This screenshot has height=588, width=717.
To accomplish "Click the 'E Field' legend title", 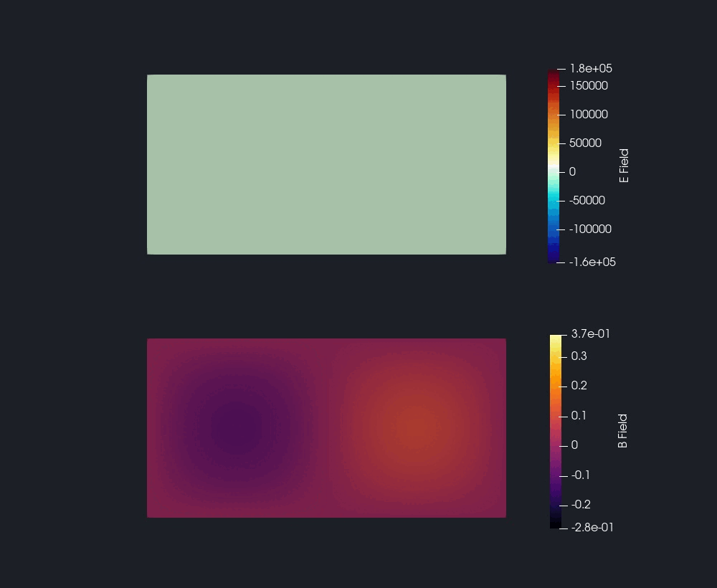I will click(x=624, y=166).
